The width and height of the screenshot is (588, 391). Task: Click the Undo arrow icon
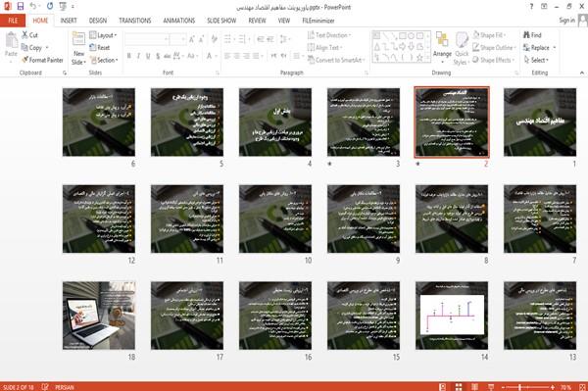(x=33, y=6)
